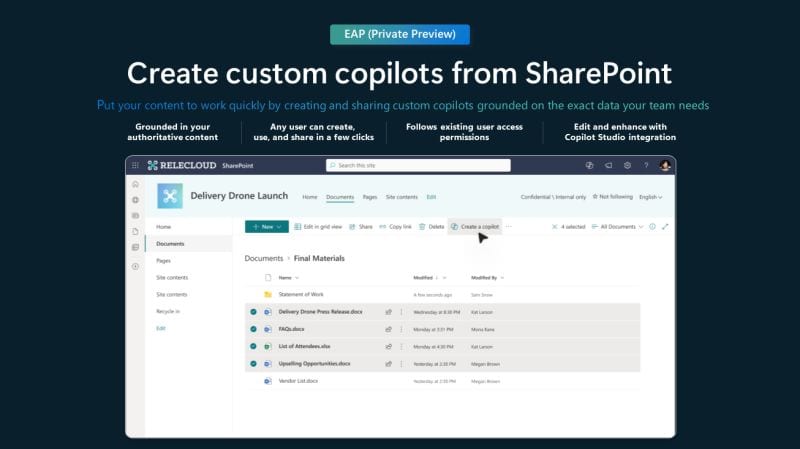This screenshot has height=449, width=800.
Task: Open the details pane info icon
Action: point(652,227)
